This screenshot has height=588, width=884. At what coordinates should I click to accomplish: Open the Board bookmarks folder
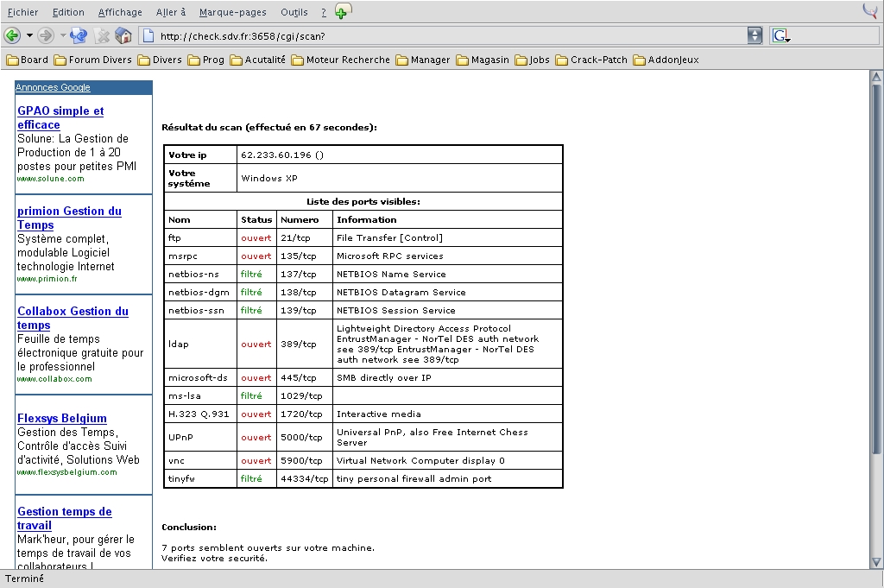click(27, 60)
